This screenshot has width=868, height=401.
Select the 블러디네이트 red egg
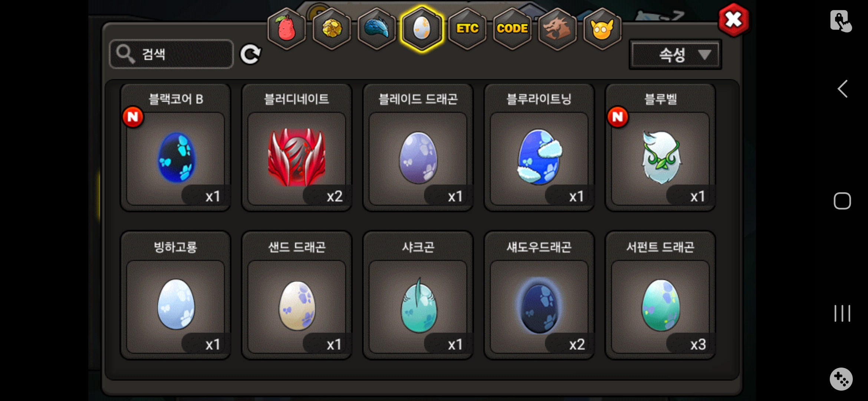click(x=297, y=147)
